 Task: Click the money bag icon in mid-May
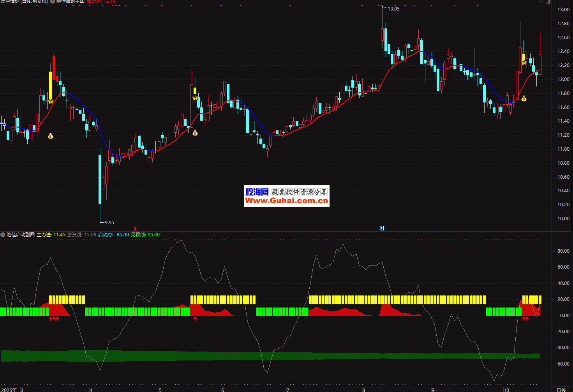point(195,133)
